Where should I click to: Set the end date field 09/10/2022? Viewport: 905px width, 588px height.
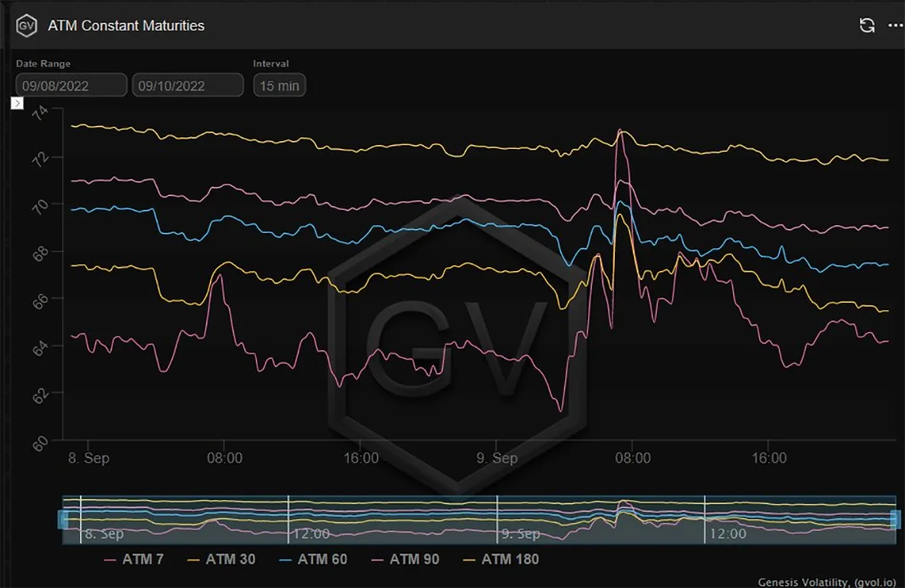[x=188, y=86]
